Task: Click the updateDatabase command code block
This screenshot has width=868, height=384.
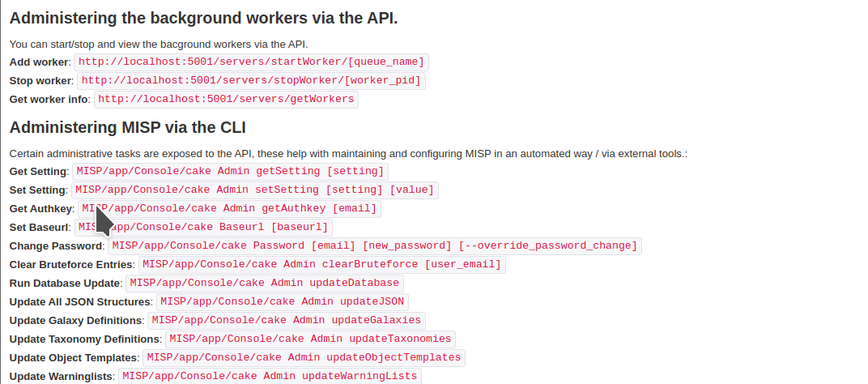Action: tap(265, 284)
